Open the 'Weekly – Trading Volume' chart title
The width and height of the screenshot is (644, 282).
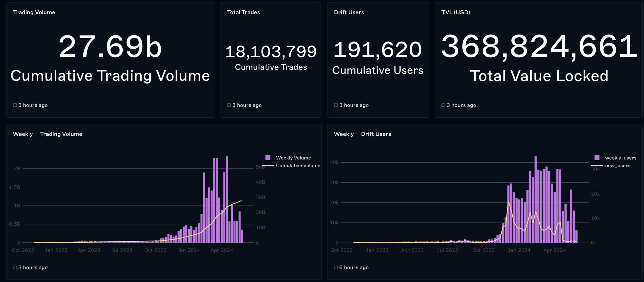coord(47,134)
